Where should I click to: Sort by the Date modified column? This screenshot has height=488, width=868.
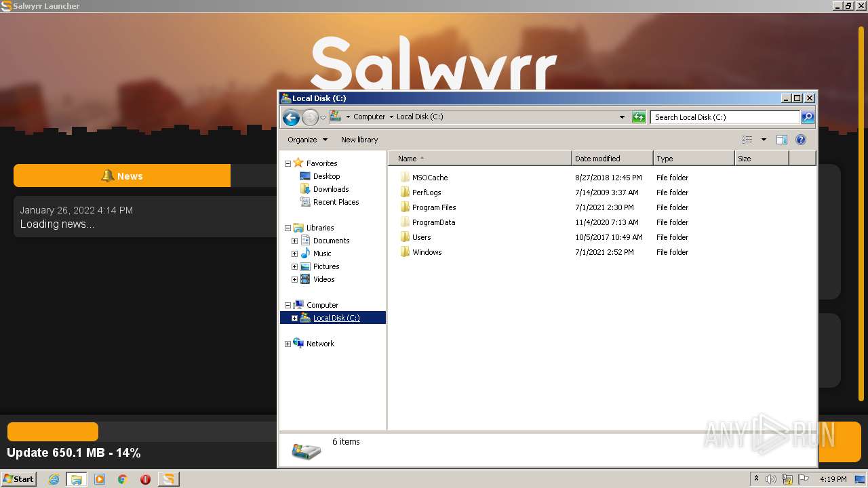612,159
